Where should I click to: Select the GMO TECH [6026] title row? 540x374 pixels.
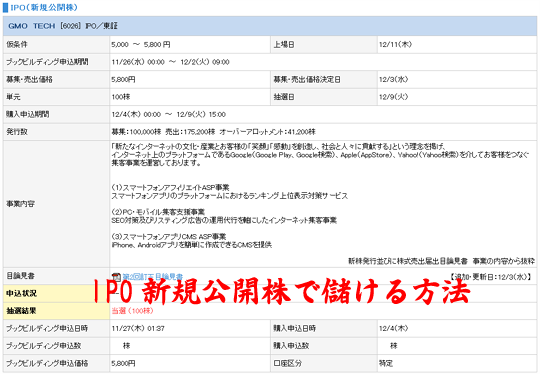pos(270,26)
